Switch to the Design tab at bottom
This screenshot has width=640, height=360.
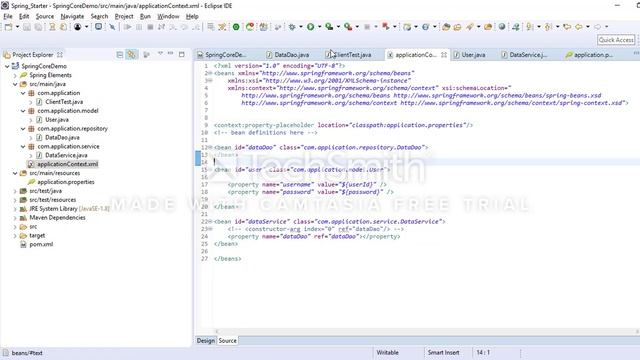point(206,340)
